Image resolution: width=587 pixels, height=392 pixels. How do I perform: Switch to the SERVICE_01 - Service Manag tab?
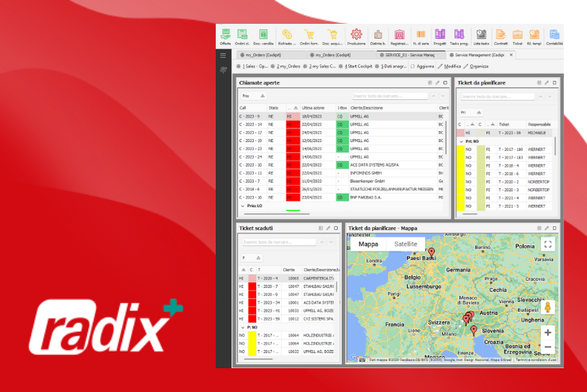410,55
